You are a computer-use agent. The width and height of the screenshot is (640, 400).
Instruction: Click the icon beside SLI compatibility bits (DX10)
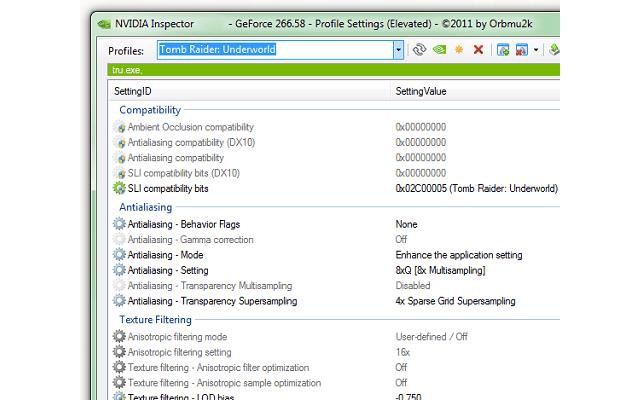click(x=120, y=173)
